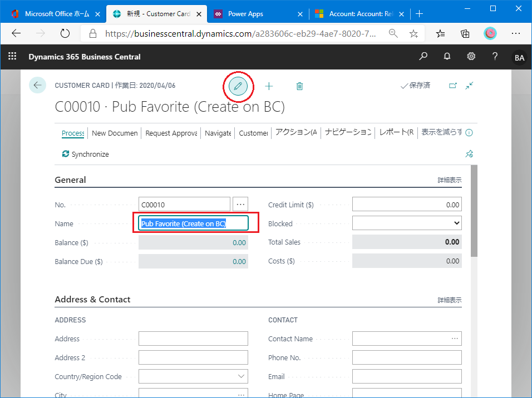Open the レポート action menu
The height and width of the screenshot is (398, 532).
tap(396, 132)
